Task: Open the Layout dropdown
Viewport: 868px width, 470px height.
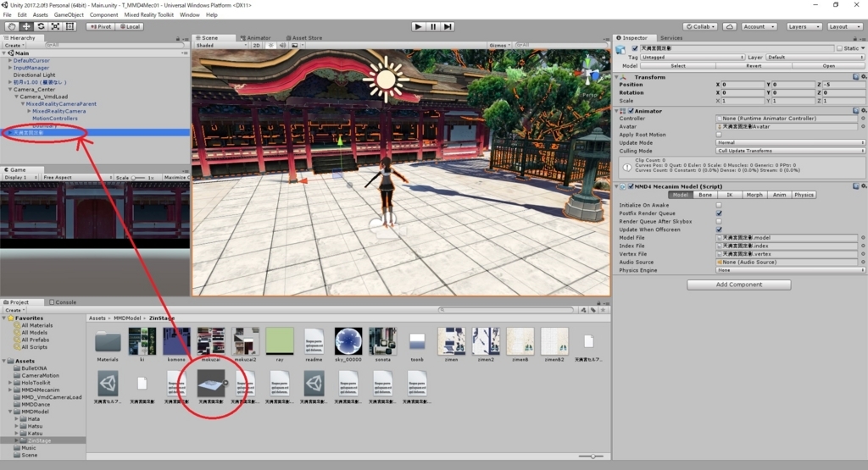Action: point(845,26)
